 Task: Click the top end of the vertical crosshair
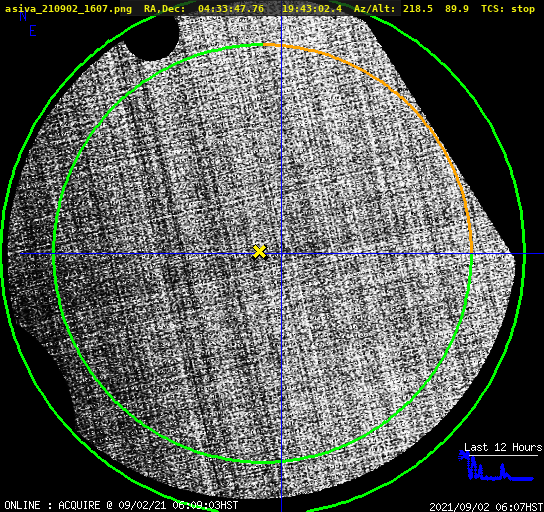(281, 17)
